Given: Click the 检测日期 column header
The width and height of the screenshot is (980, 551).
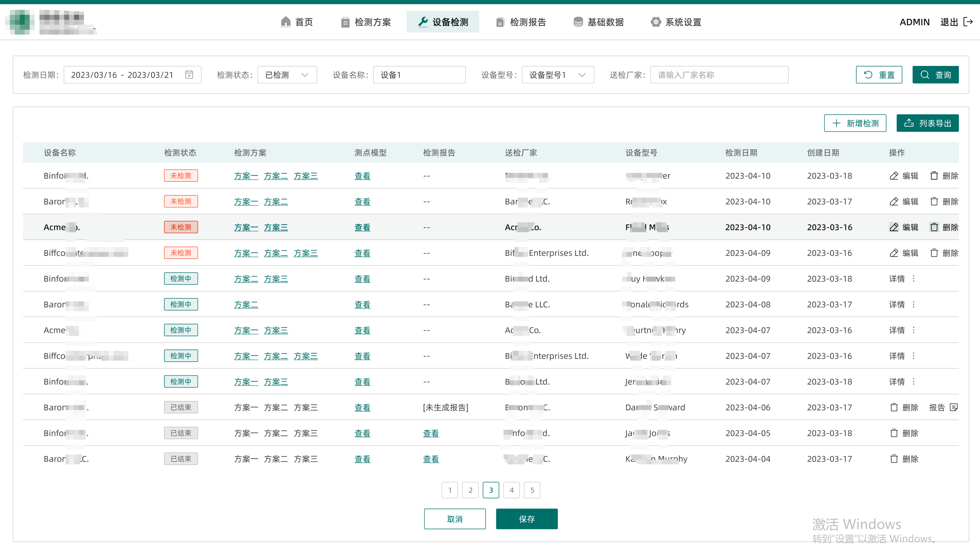Looking at the screenshot, I should coord(741,153).
